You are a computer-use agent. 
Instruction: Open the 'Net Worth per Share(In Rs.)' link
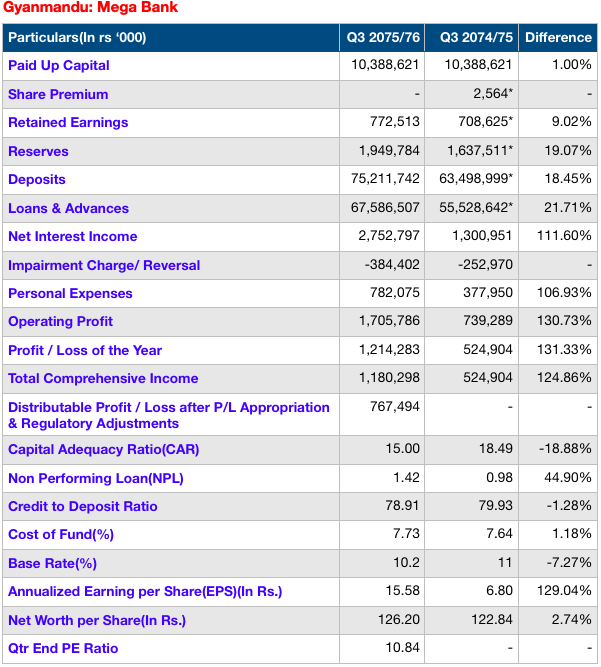tap(97, 621)
